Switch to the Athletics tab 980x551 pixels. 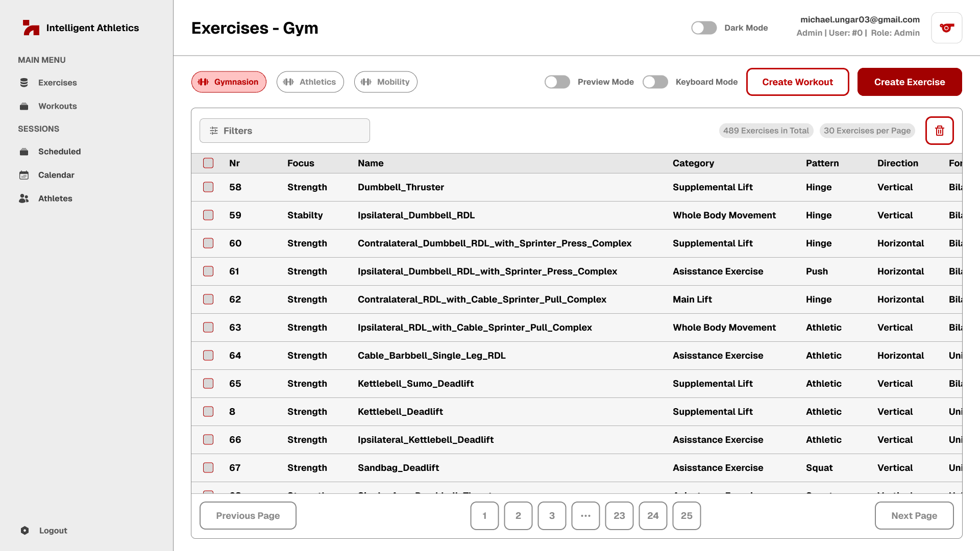tap(310, 82)
